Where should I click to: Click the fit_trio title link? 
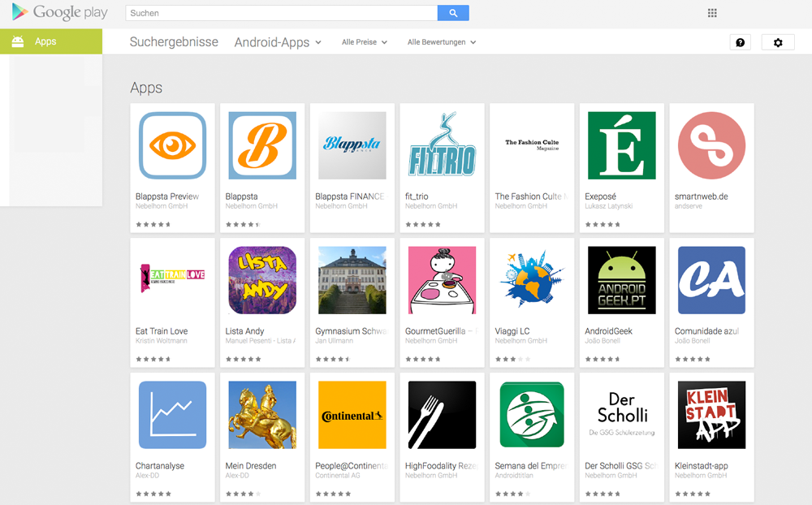(417, 196)
